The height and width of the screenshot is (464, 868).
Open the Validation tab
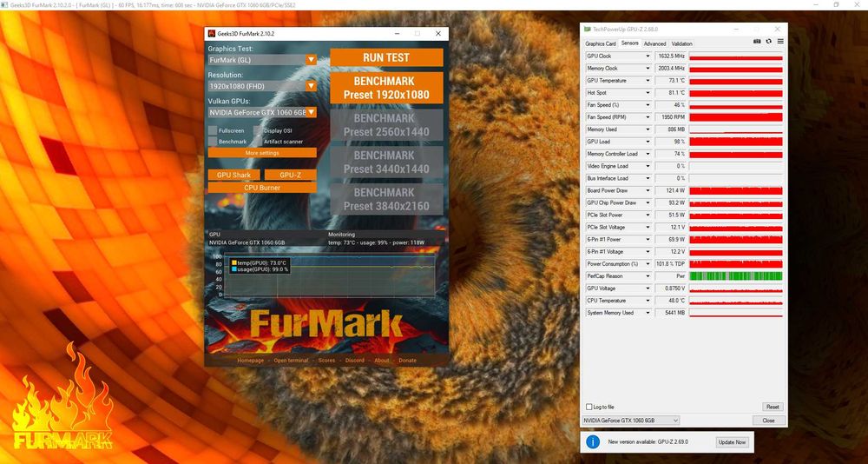(x=681, y=43)
